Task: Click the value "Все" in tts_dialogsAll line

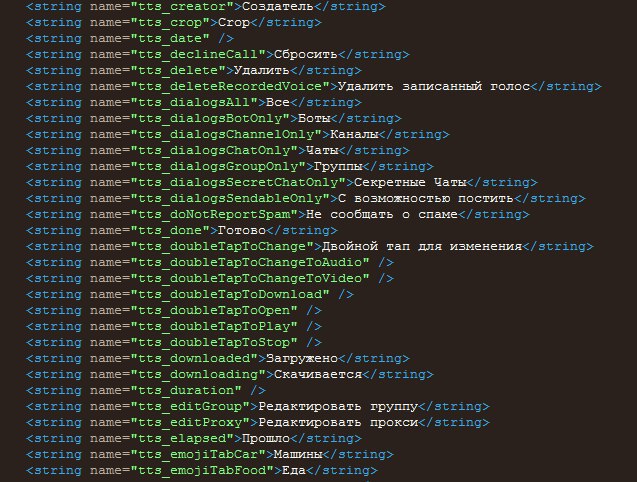Action: click(277, 102)
